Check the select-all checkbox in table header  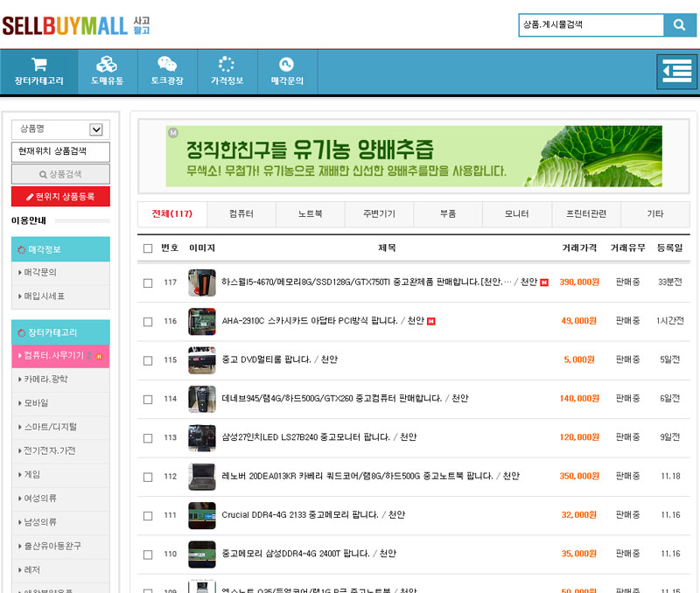pos(148,248)
